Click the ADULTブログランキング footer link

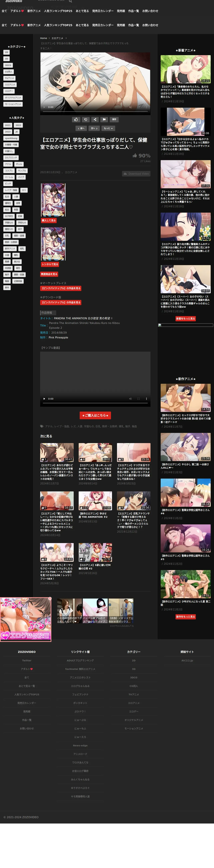tap(80, 660)
